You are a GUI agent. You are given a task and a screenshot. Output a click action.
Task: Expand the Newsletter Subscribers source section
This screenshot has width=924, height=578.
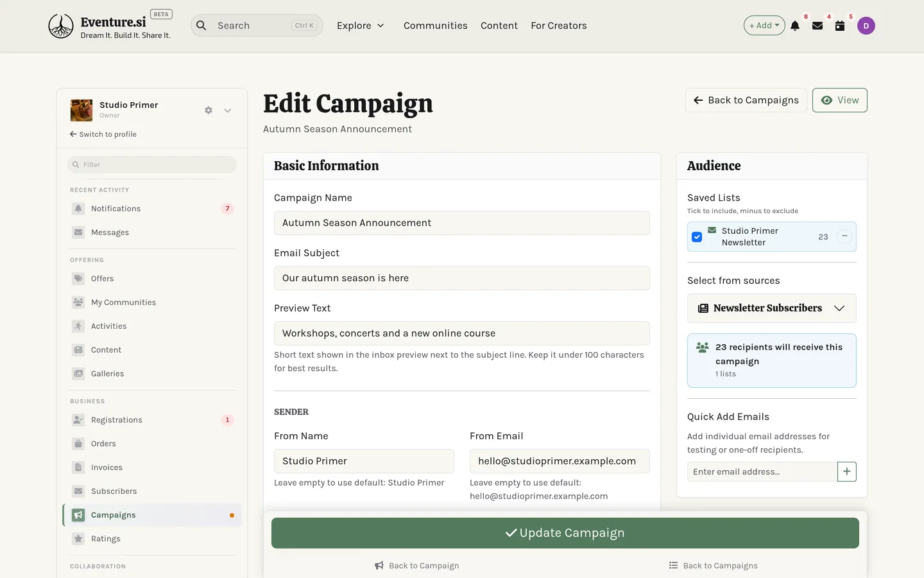(771, 308)
